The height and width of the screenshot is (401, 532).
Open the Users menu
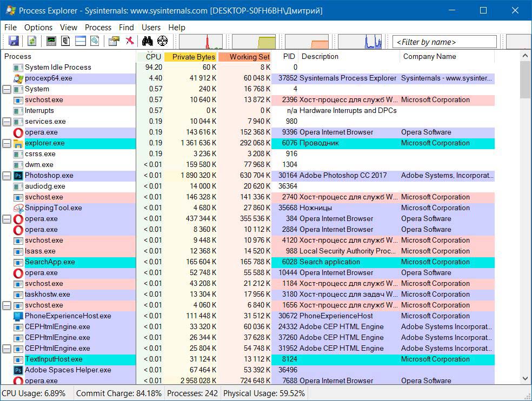tap(151, 28)
